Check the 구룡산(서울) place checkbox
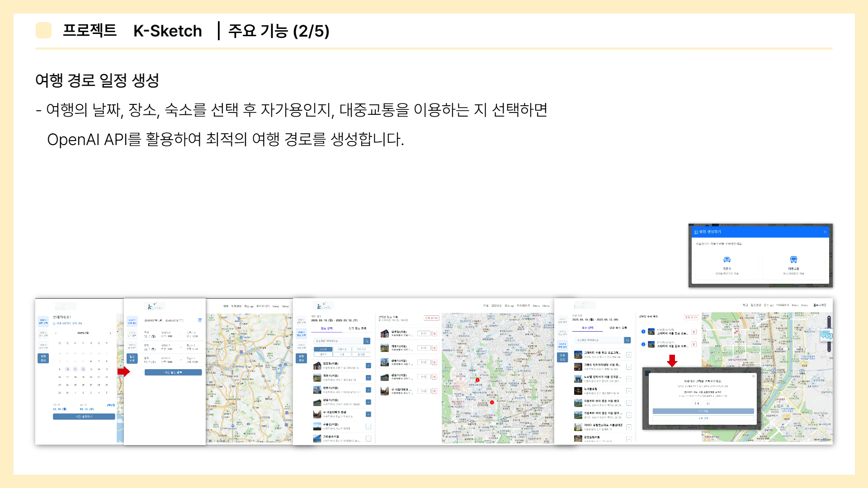 coord(368,427)
